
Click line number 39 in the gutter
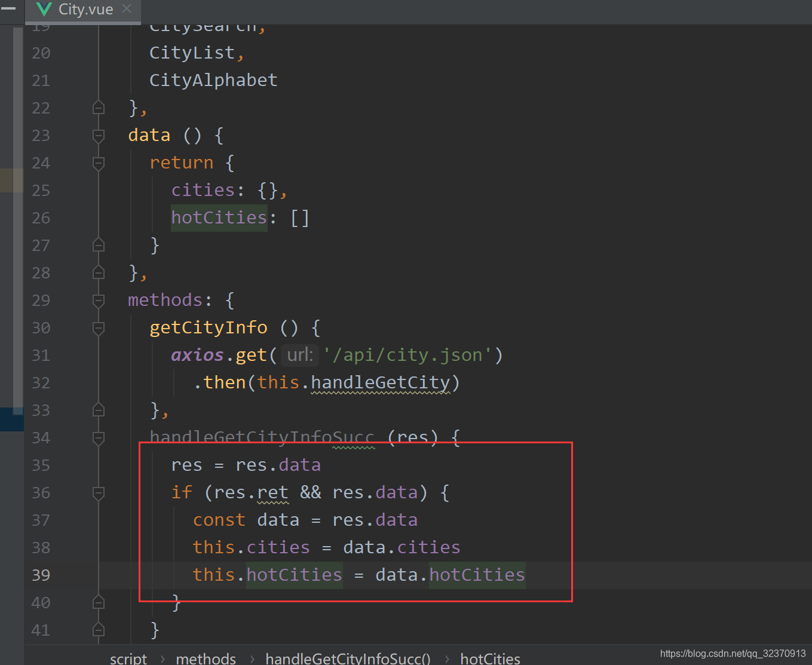point(41,575)
